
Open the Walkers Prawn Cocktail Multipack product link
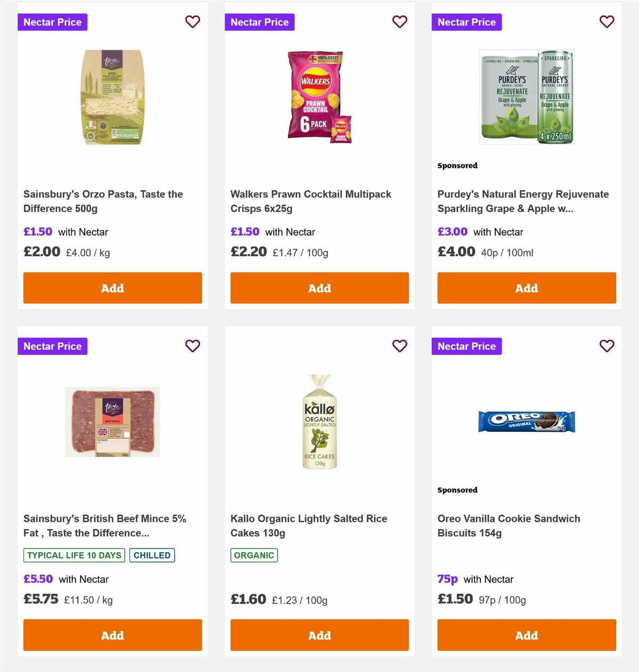pyautogui.click(x=310, y=201)
